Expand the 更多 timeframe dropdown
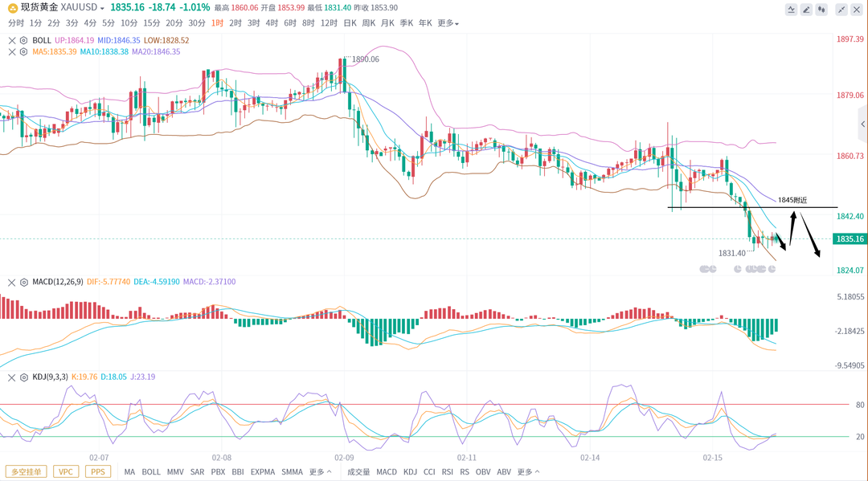This screenshot has height=481, width=868. 448,23
